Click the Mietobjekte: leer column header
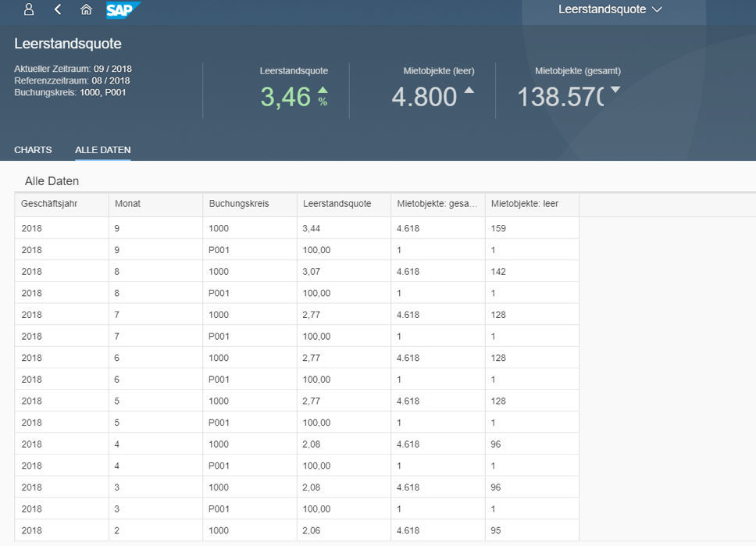 tap(532, 204)
